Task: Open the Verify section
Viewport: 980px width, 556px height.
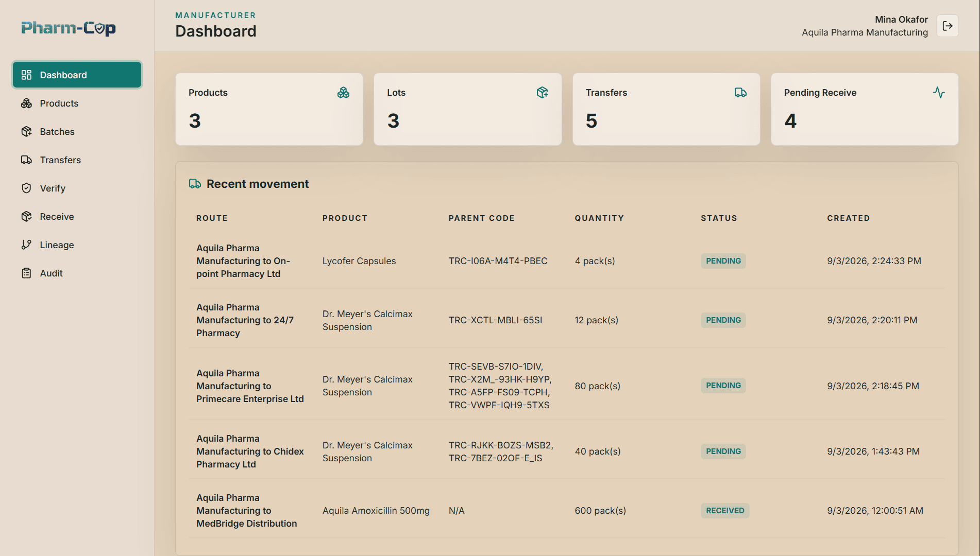Action: (x=77, y=188)
